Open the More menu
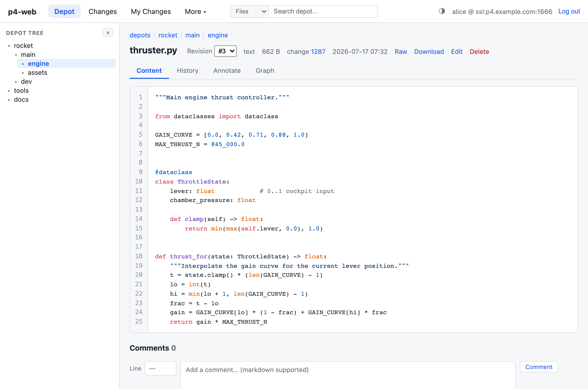The width and height of the screenshot is (588, 389). (x=195, y=11)
